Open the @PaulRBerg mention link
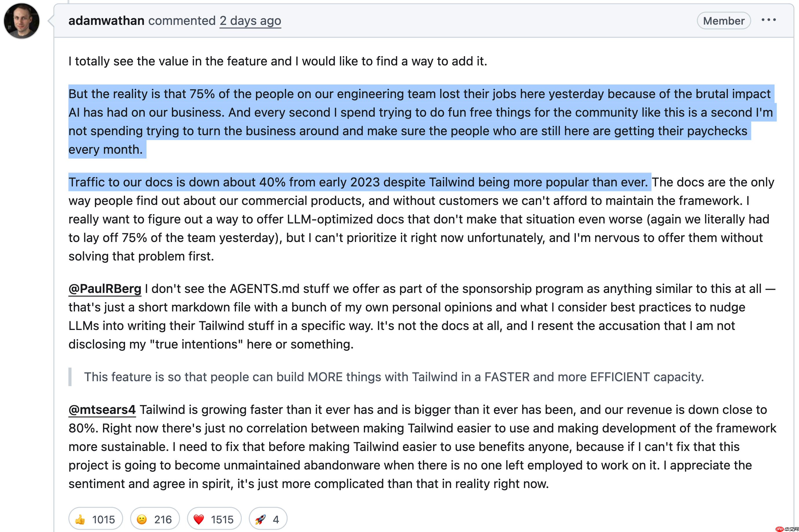Viewport: 799px width, 532px height. pyautogui.click(x=105, y=289)
